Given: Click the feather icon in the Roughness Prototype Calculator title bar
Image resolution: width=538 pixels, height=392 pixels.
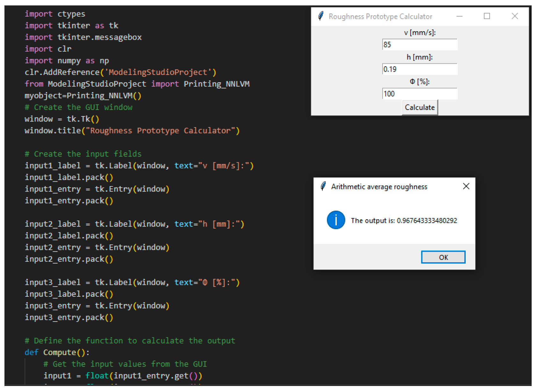Looking at the screenshot, I should point(321,16).
